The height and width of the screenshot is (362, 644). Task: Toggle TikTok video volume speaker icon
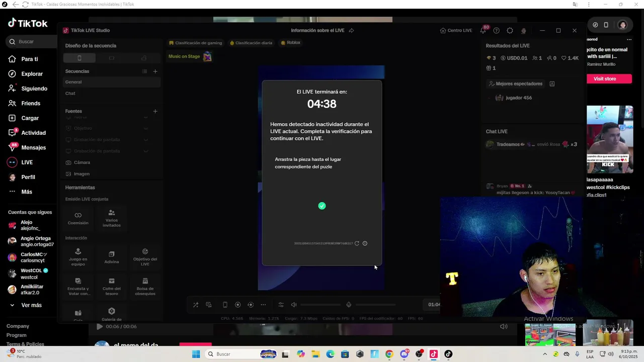pos(504,326)
